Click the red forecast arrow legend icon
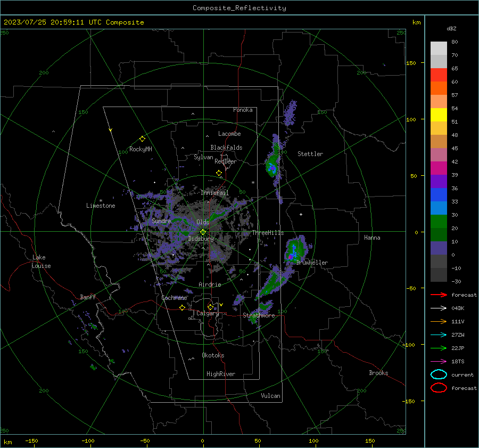479x448 pixels. 439,295
